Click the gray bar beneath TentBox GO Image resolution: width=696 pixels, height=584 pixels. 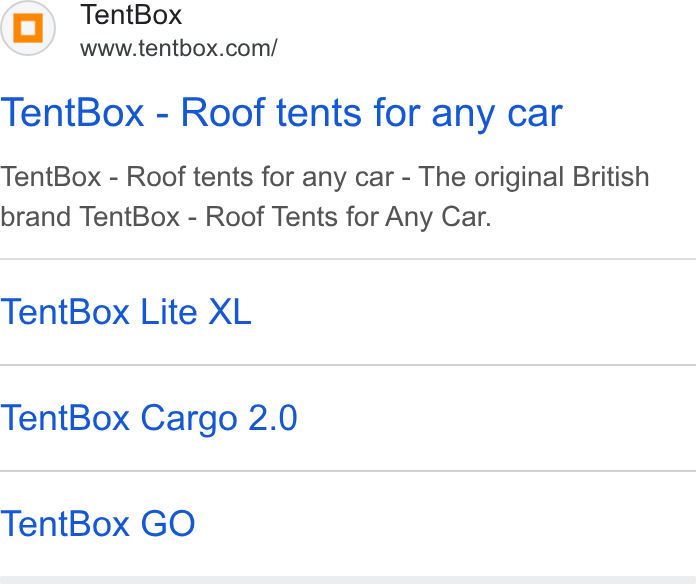point(348,580)
